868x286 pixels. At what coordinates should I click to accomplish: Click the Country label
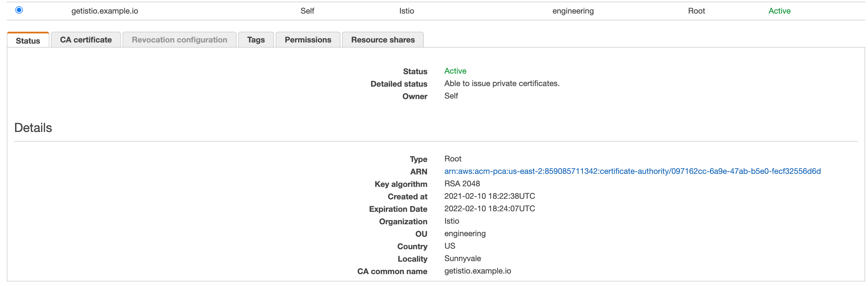(412, 246)
